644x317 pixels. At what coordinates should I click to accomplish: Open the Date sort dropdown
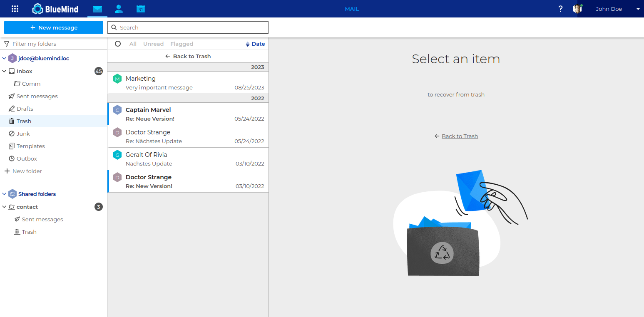[255, 44]
